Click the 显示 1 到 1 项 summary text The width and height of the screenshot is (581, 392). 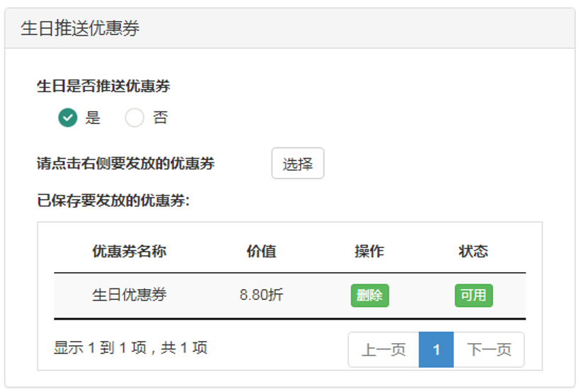[131, 348]
